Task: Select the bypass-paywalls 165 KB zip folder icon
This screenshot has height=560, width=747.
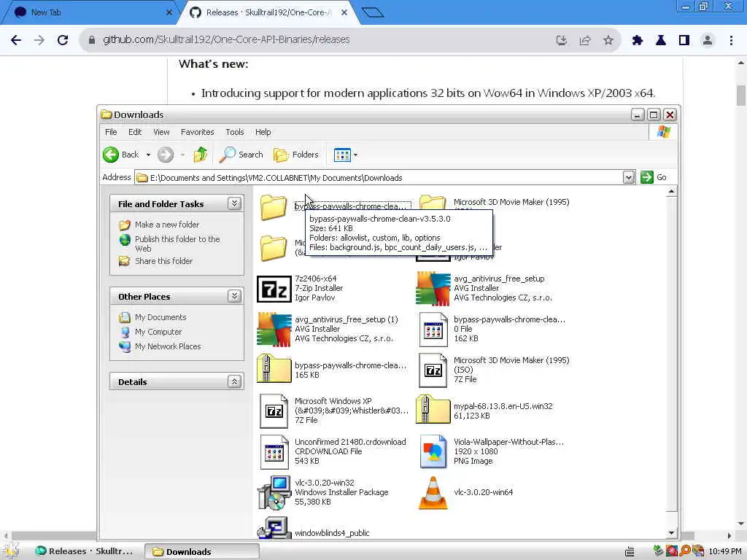Action: pyautogui.click(x=274, y=369)
